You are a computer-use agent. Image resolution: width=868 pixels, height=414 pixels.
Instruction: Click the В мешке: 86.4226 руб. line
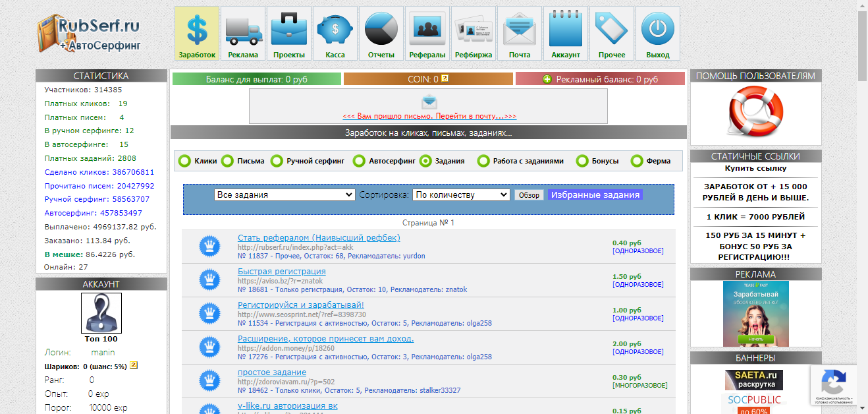tap(90, 254)
